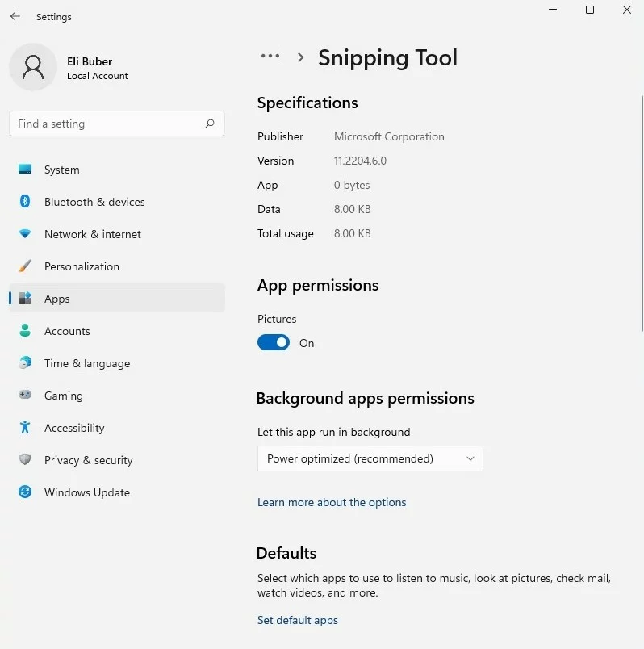Go to Bluetooth & devices
This screenshot has height=649, width=644.
(117, 202)
